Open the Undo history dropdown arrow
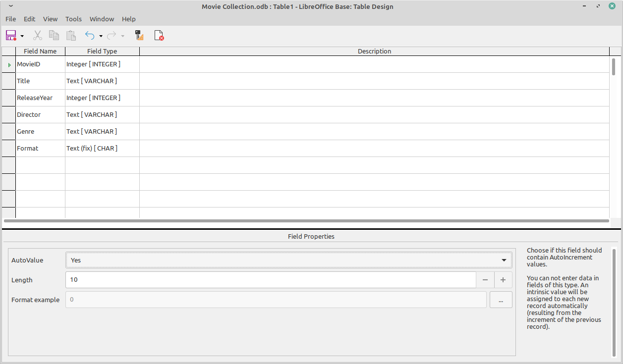The height and width of the screenshot is (364, 623). click(x=101, y=35)
